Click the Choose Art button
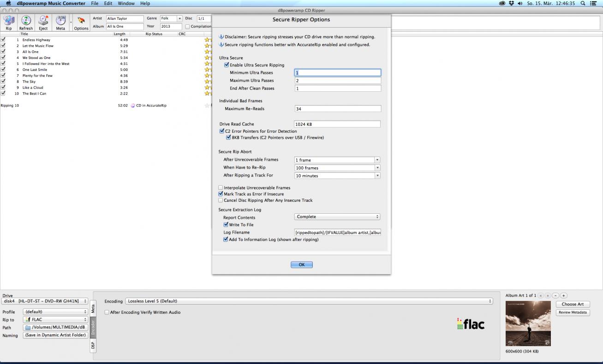The height and width of the screenshot is (364, 603). click(573, 304)
